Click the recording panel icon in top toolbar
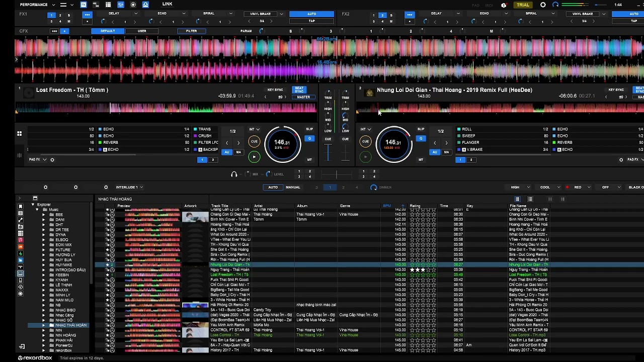Viewport: 644px width, 362px height. pos(133,5)
